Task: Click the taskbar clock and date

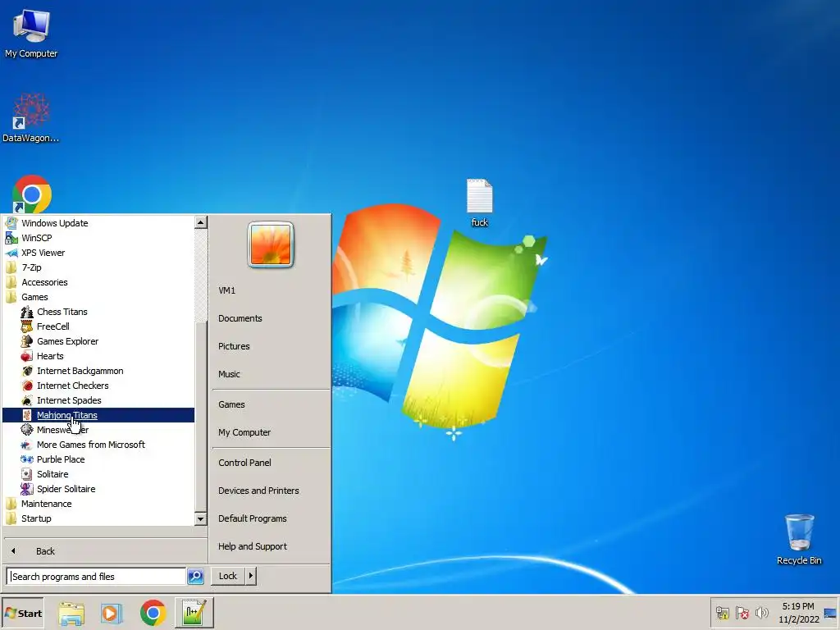Action: pyautogui.click(x=798, y=613)
